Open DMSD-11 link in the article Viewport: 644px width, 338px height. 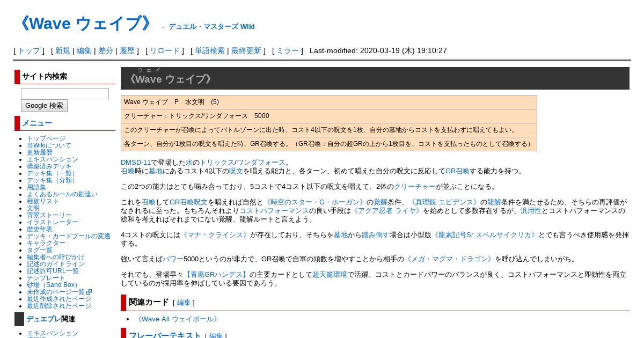click(136, 163)
